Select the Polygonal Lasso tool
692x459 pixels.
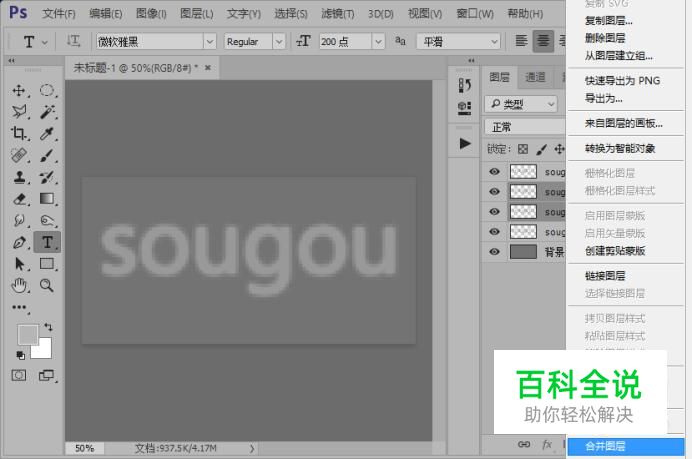[x=19, y=112]
